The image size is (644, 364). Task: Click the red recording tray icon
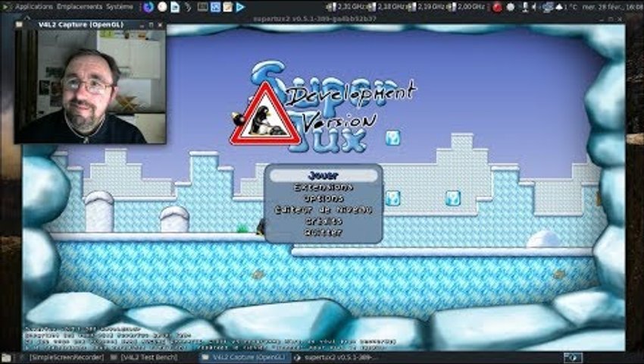497,7
